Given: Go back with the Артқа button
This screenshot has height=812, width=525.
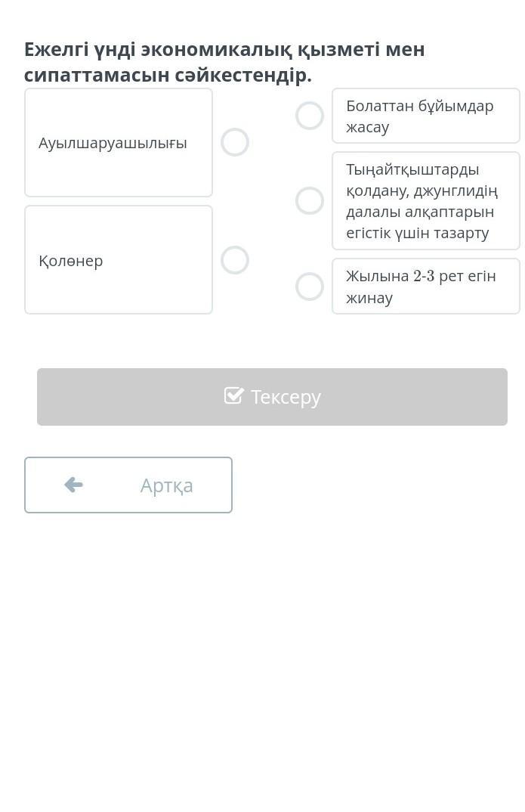Looking at the screenshot, I should (x=128, y=485).
